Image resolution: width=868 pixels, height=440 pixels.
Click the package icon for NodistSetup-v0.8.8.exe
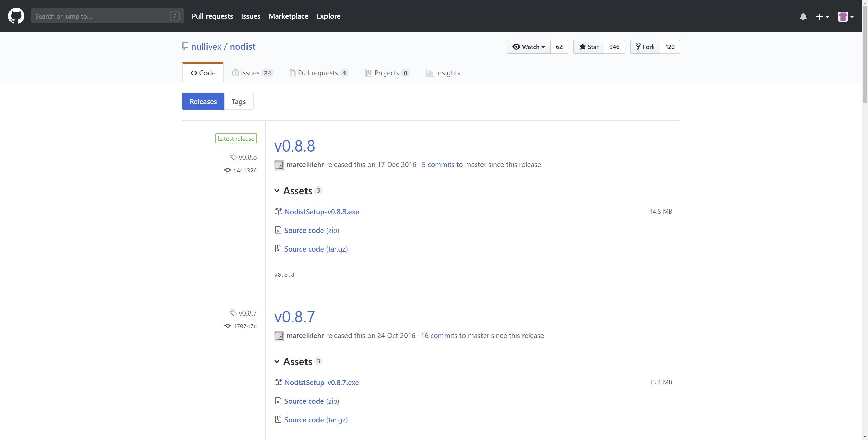(x=278, y=211)
